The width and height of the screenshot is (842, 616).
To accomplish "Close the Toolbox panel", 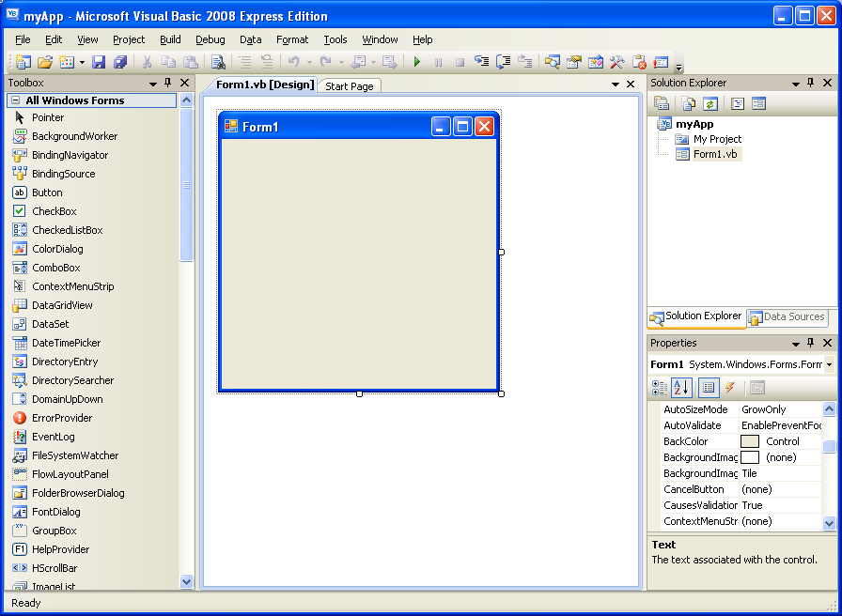I will (x=185, y=83).
